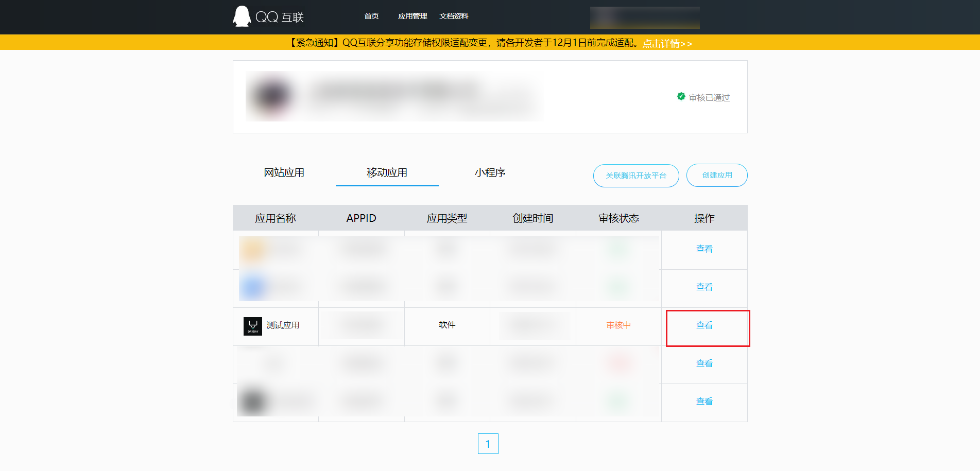Screen dimensions: 980x471
Task: Click the 测试应用 app icon thumbnail
Action: [253, 326]
